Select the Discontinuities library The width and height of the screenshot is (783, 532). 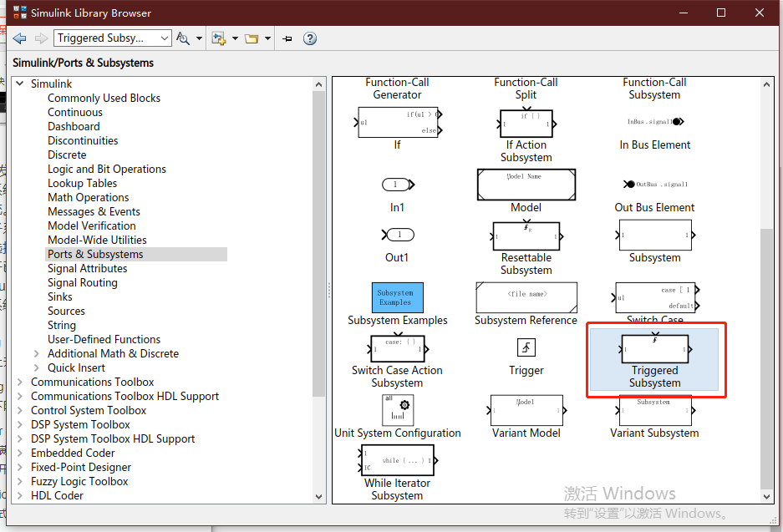[83, 141]
